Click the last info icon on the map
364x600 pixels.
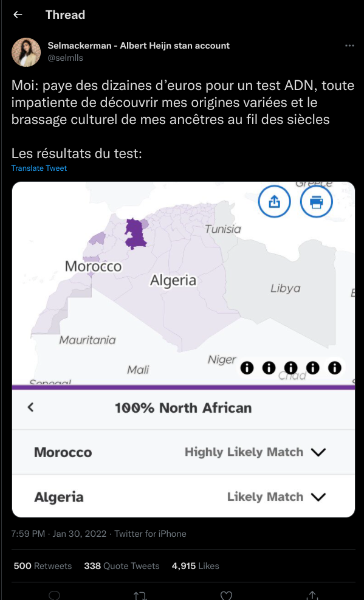(x=335, y=368)
